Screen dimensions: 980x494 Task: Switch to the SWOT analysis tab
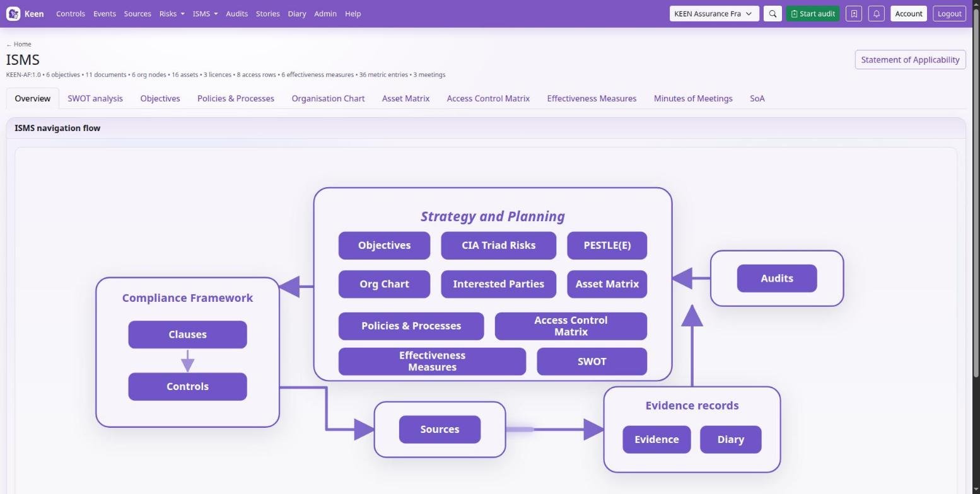(x=95, y=98)
